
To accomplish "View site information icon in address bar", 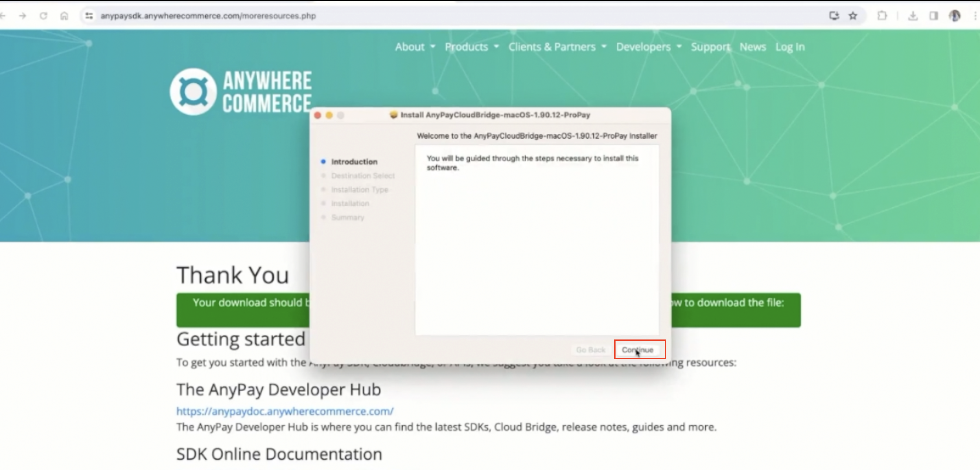I will [x=89, y=16].
